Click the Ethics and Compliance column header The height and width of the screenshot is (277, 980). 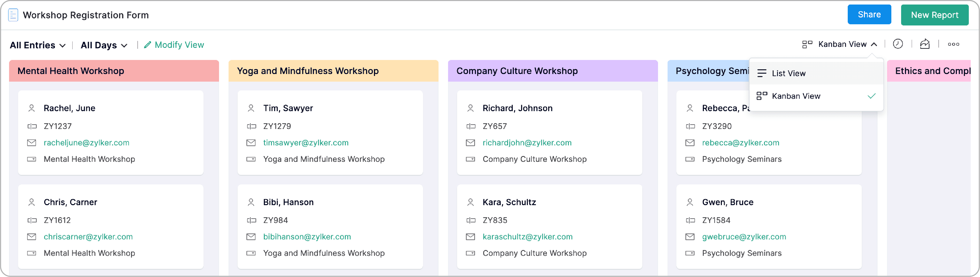[929, 71]
